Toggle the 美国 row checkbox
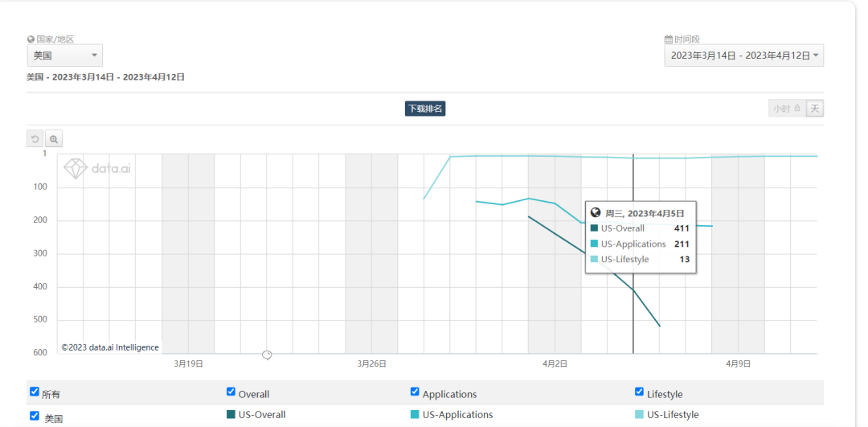The width and height of the screenshot is (868, 427). 35,416
